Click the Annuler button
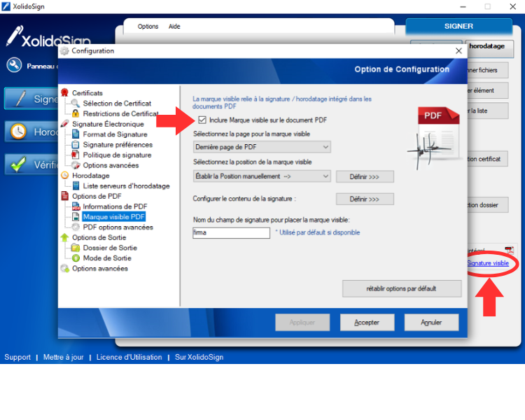 coord(432,322)
